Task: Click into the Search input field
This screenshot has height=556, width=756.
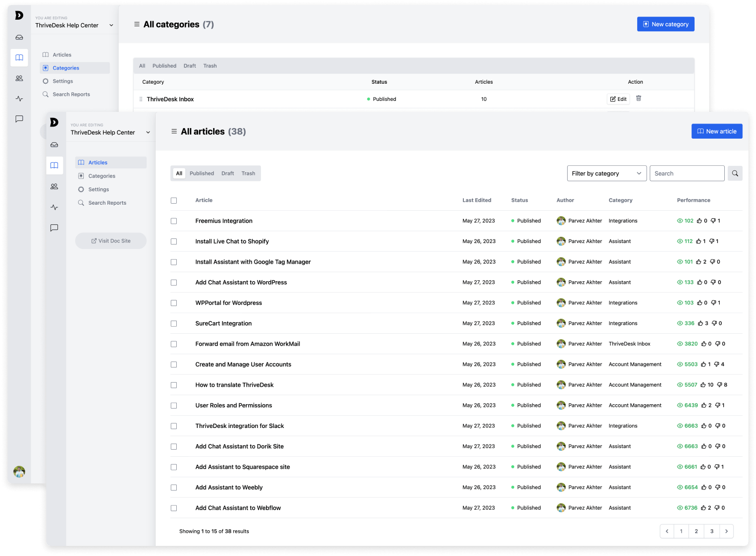Action: [687, 173]
